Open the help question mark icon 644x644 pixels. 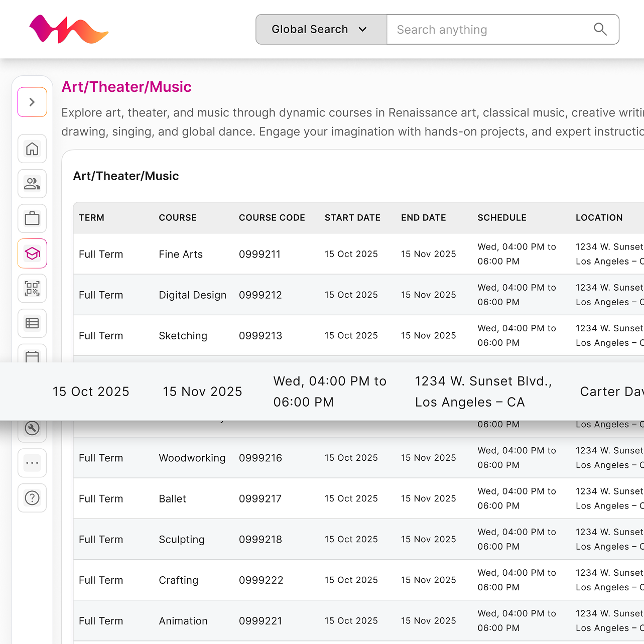click(x=32, y=498)
